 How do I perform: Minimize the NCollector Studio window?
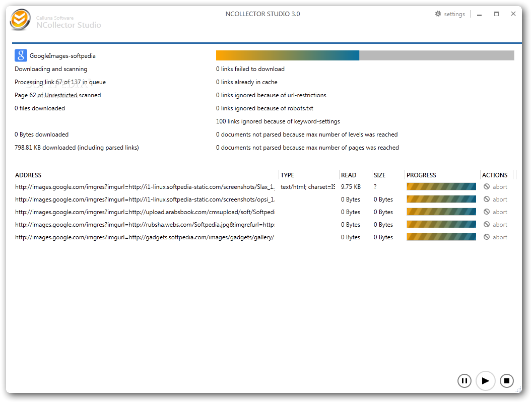(479, 14)
